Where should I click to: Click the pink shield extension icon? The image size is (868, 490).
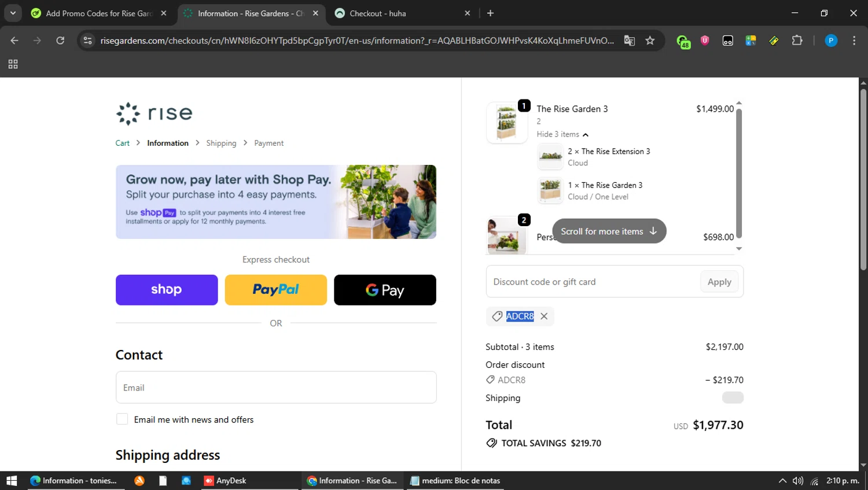pyautogui.click(x=705, y=40)
